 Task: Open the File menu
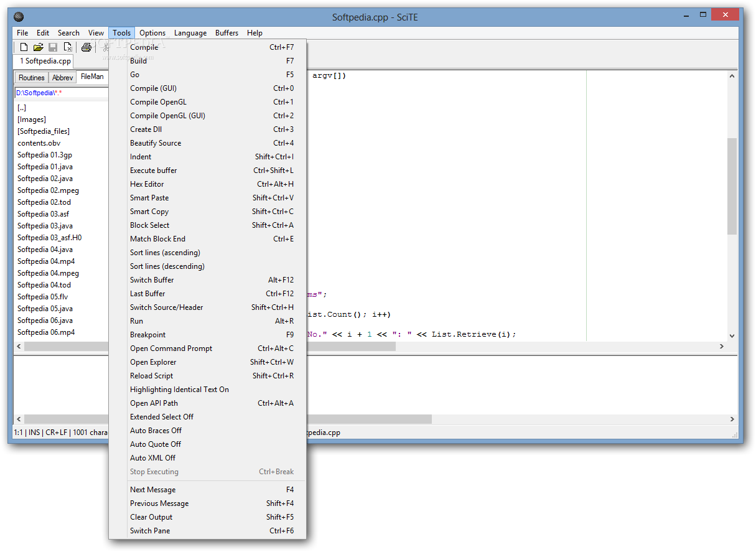pyautogui.click(x=22, y=33)
